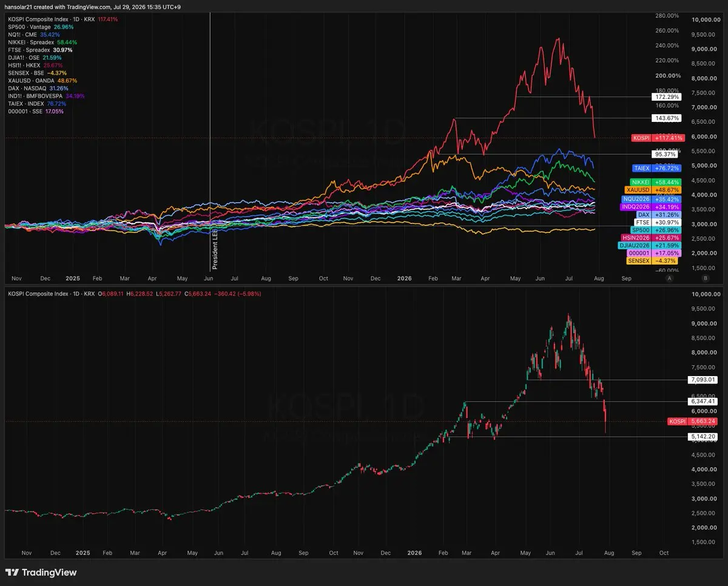Screen dimensions: 728x586
Task: Click the SENSEX −4.37% yellow label
Action: coord(654,261)
